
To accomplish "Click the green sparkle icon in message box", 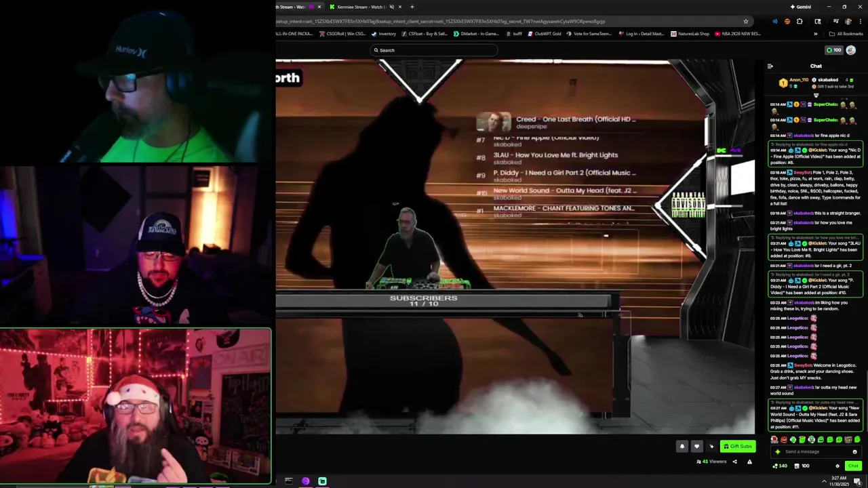I will coord(777,451).
